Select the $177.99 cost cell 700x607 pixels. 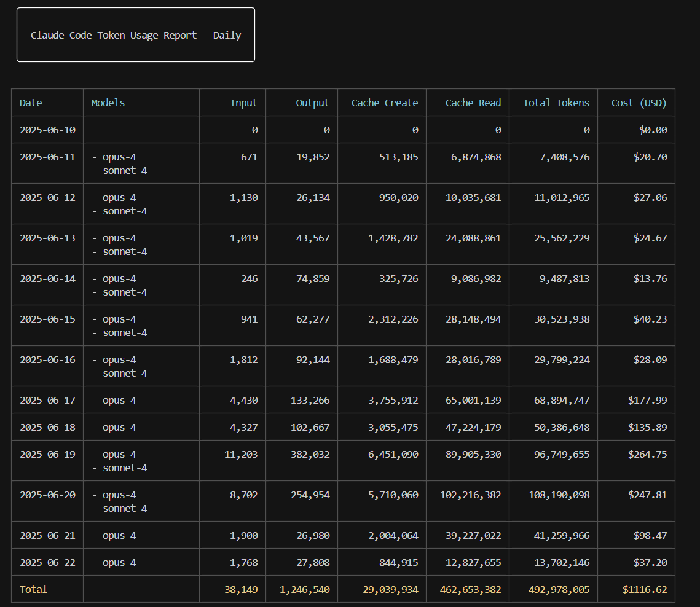(x=647, y=400)
